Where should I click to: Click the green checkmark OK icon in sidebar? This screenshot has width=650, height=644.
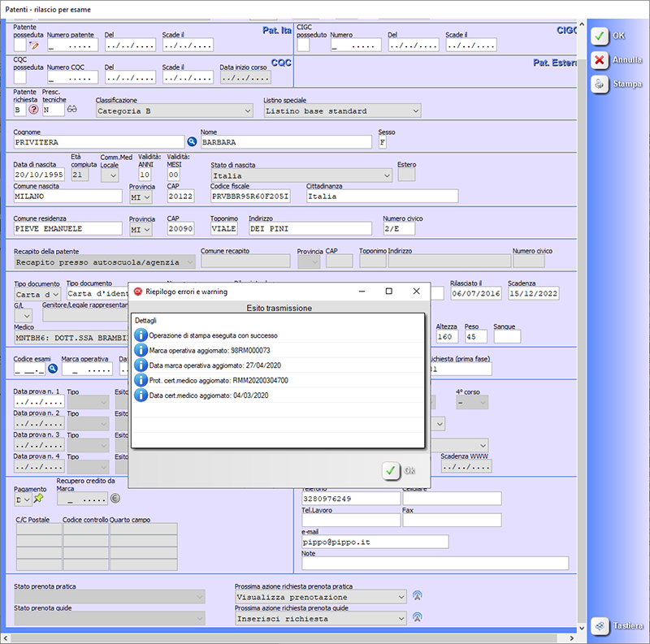599,37
